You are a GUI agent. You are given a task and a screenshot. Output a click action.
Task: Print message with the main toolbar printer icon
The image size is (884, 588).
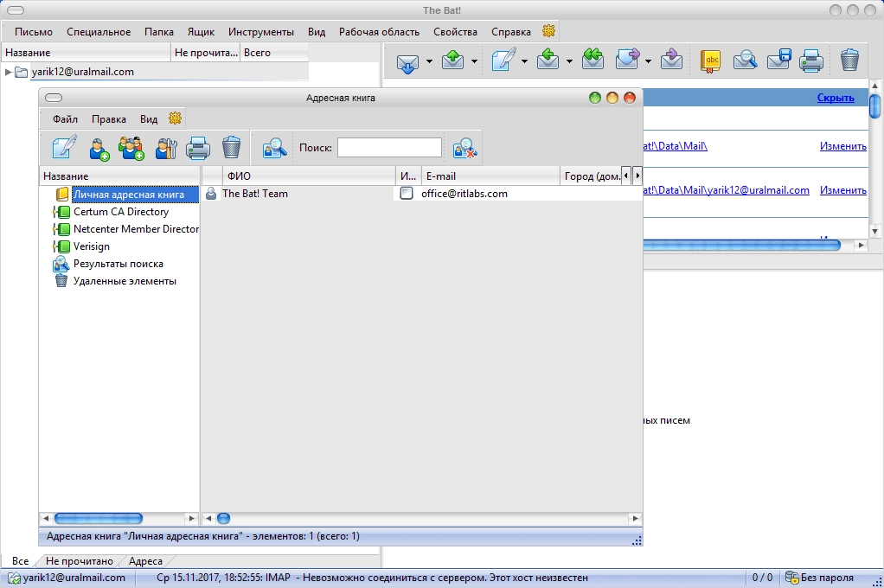coord(811,61)
